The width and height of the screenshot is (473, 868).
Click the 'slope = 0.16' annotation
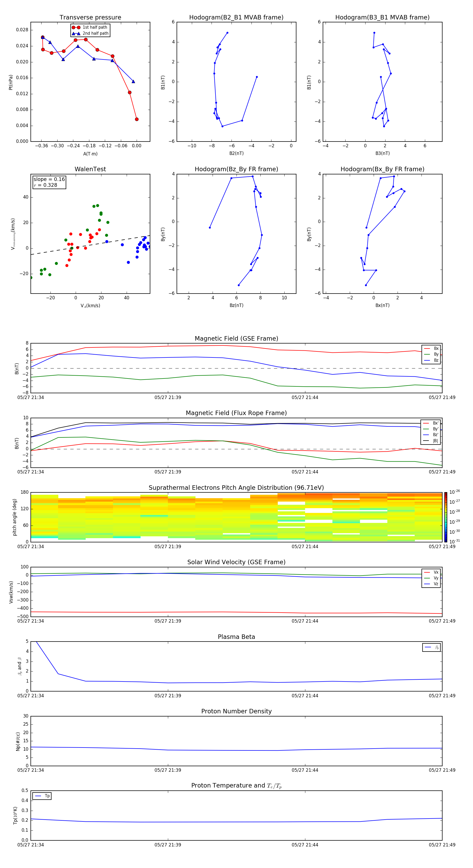pyautogui.click(x=49, y=179)
